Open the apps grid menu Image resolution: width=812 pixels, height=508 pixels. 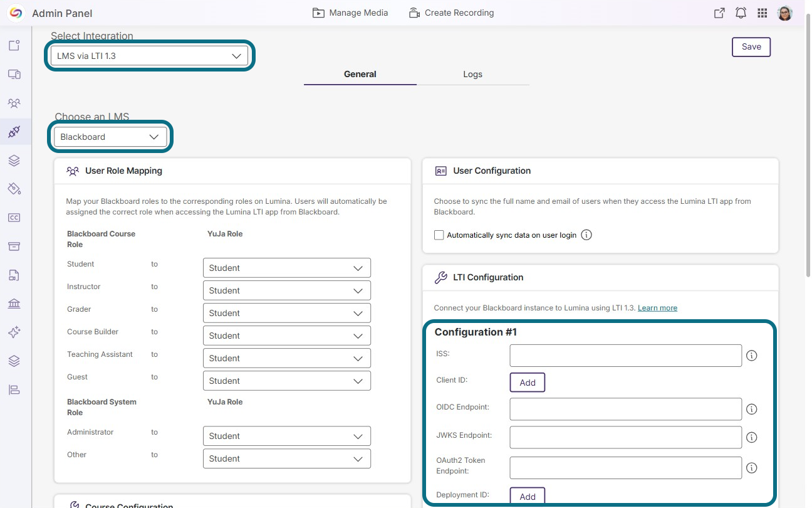pos(763,13)
